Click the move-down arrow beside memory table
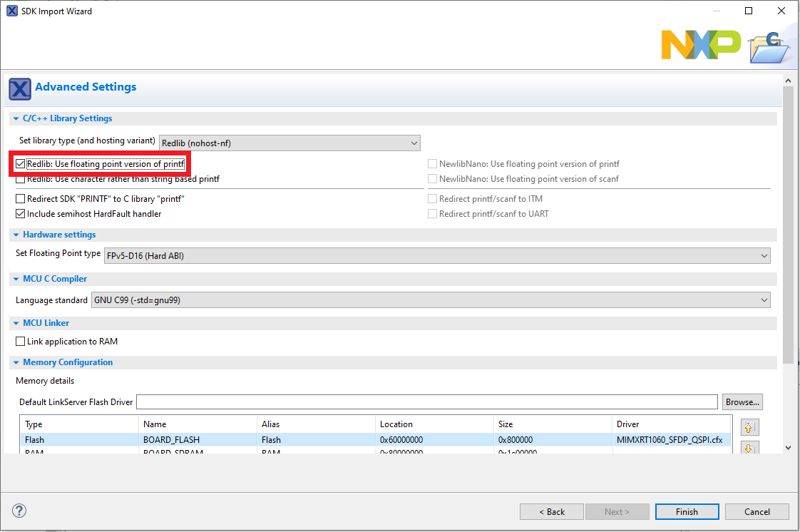800x532 pixels. [x=750, y=448]
